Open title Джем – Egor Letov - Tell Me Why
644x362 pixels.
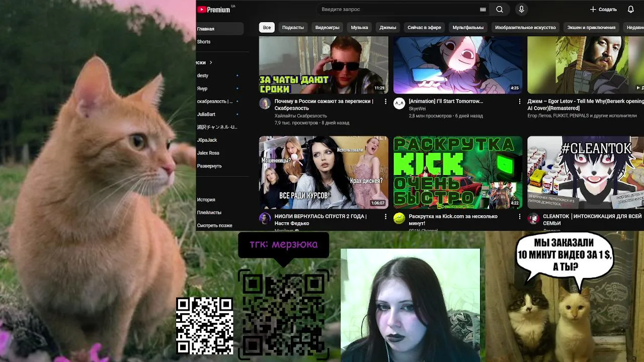(585, 105)
